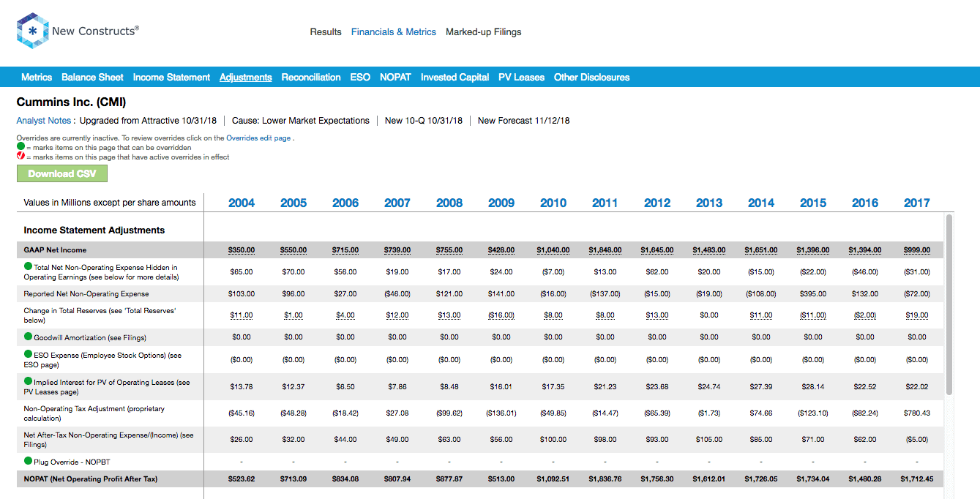Click green override dot beside Plug Override - NOPBT
The height and width of the screenshot is (499, 980).
tap(29, 461)
